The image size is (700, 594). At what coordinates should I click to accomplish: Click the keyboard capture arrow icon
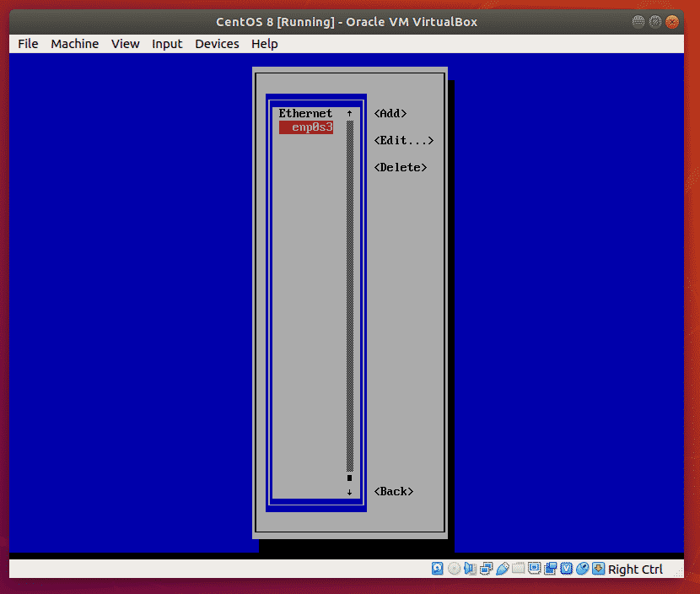[x=599, y=569]
